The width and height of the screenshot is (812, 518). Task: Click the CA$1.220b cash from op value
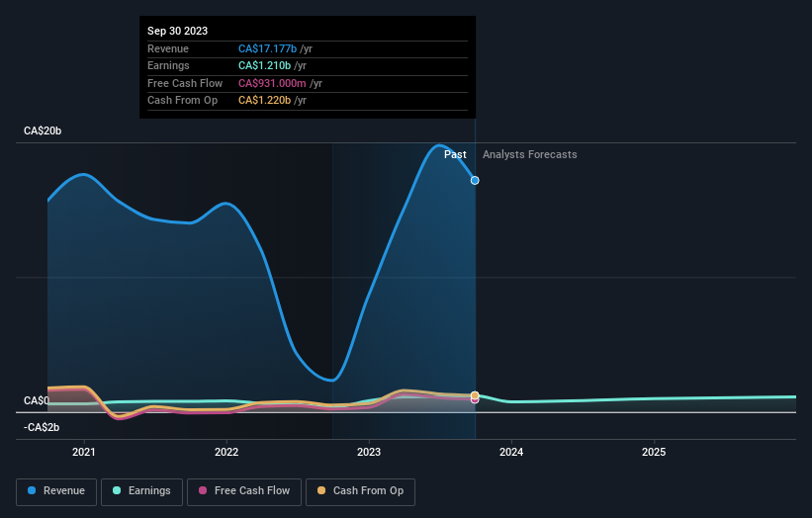(x=265, y=101)
